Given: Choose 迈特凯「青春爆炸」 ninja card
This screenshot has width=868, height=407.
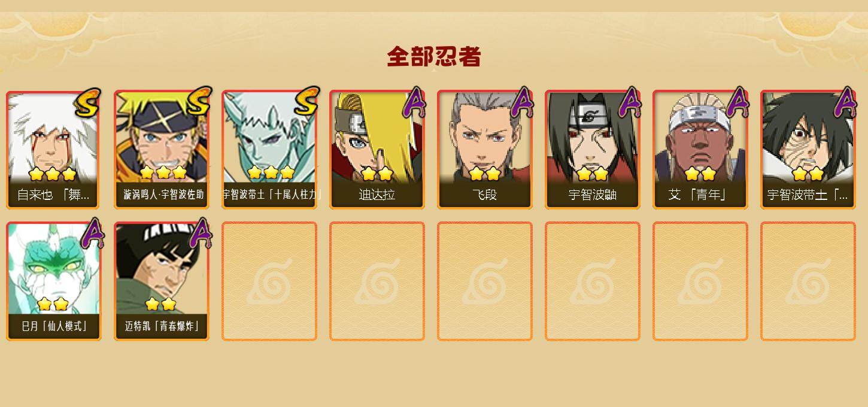Looking at the screenshot, I should click(162, 281).
